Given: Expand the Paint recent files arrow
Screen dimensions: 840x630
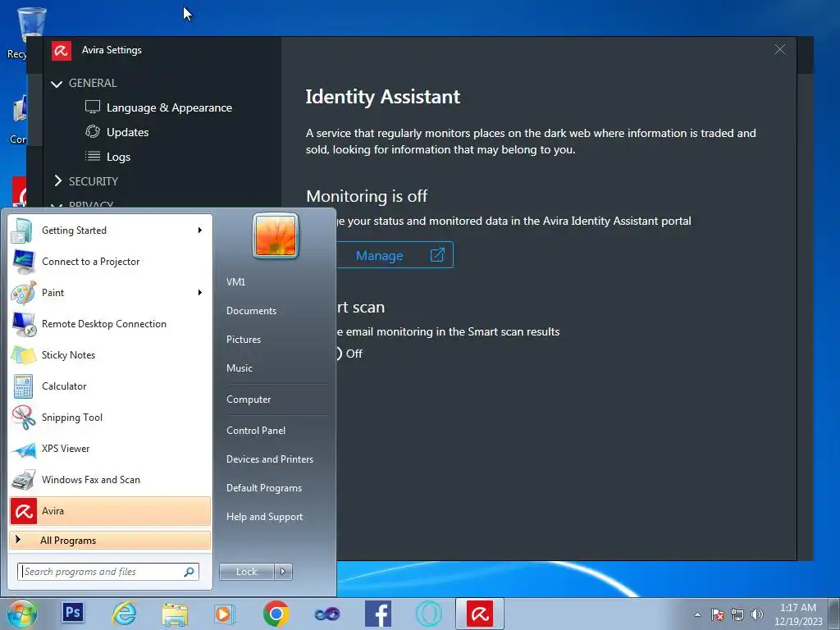Looking at the screenshot, I should pyautogui.click(x=200, y=293).
